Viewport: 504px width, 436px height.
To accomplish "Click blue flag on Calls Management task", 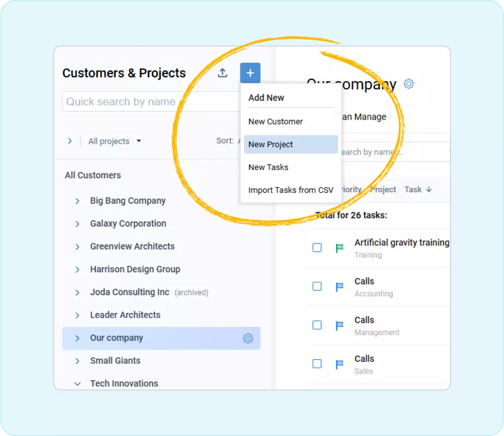I will point(339,325).
